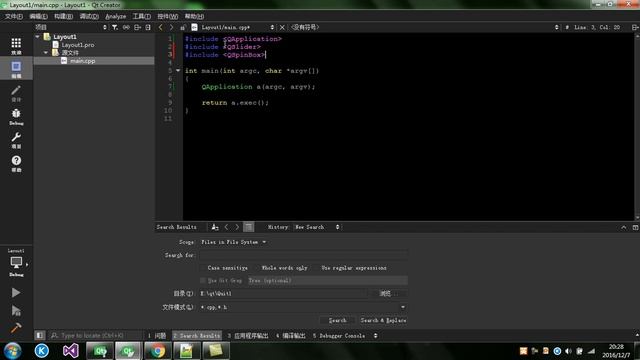Toggle the file lock icon in the editor toolbar

[183, 27]
